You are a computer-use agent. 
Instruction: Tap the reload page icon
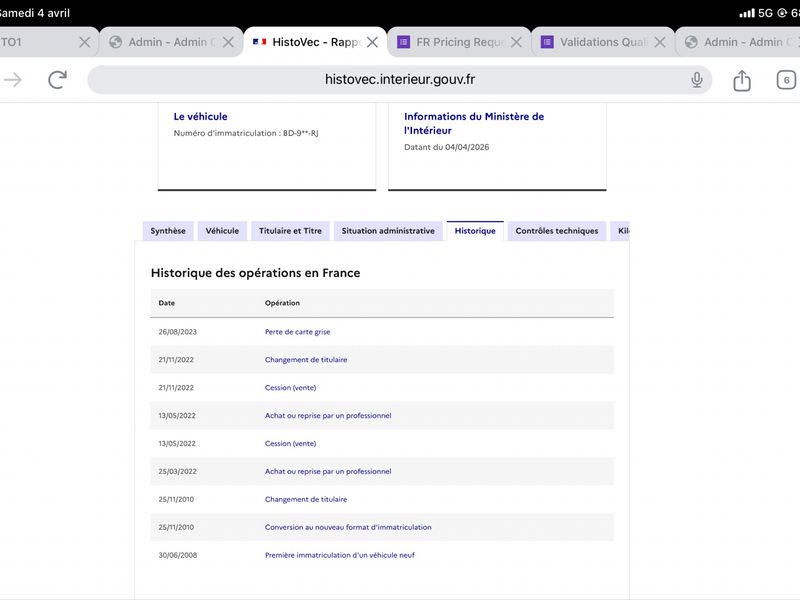(58, 80)
